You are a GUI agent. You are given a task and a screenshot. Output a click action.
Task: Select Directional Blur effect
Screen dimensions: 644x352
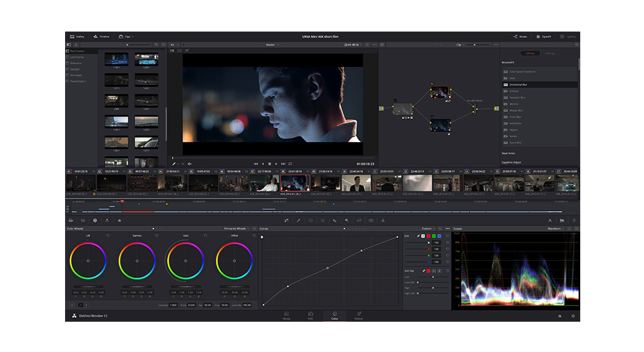click(519, 84)
